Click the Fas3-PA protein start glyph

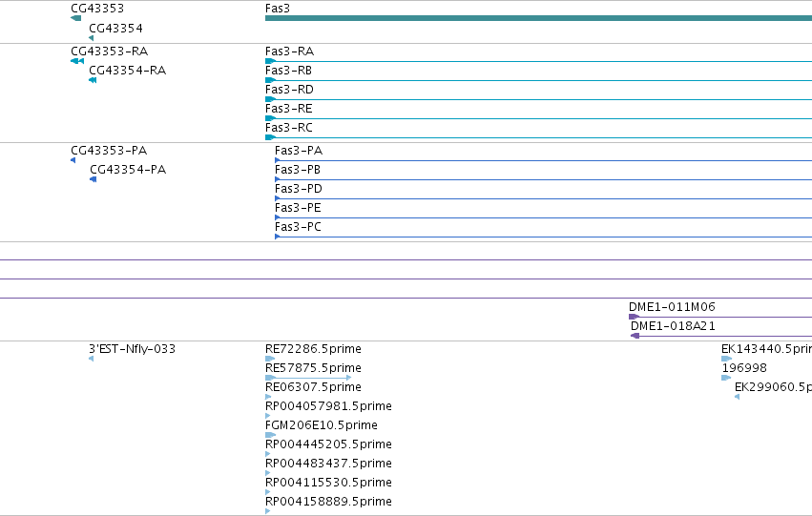278,160
